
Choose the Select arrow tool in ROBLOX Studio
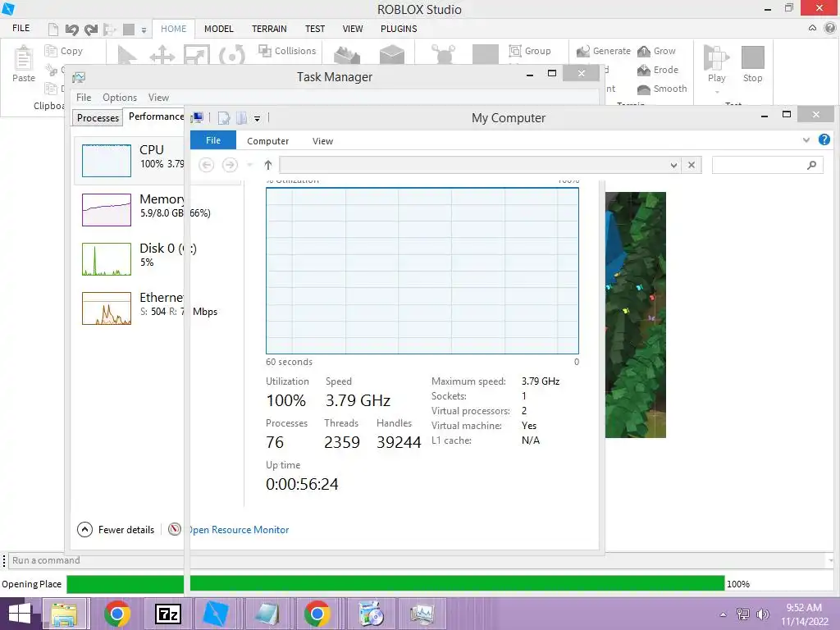coord(127,55)
